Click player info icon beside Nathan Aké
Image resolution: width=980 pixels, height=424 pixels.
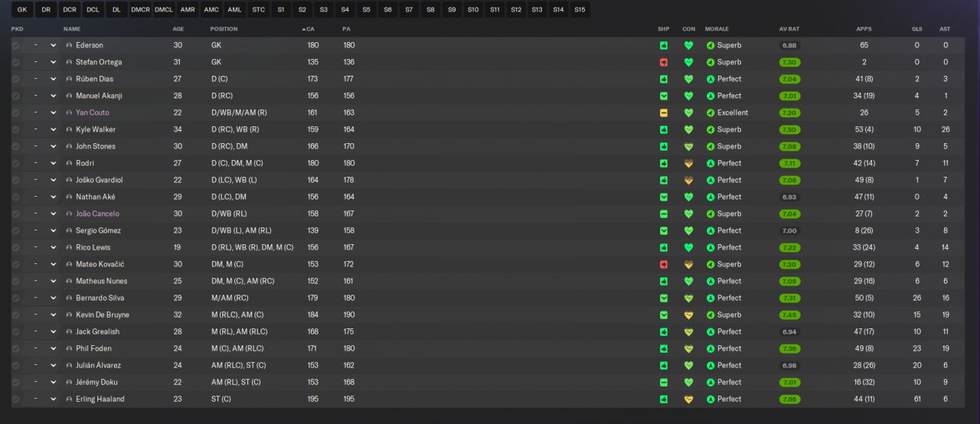click(69, 197)
